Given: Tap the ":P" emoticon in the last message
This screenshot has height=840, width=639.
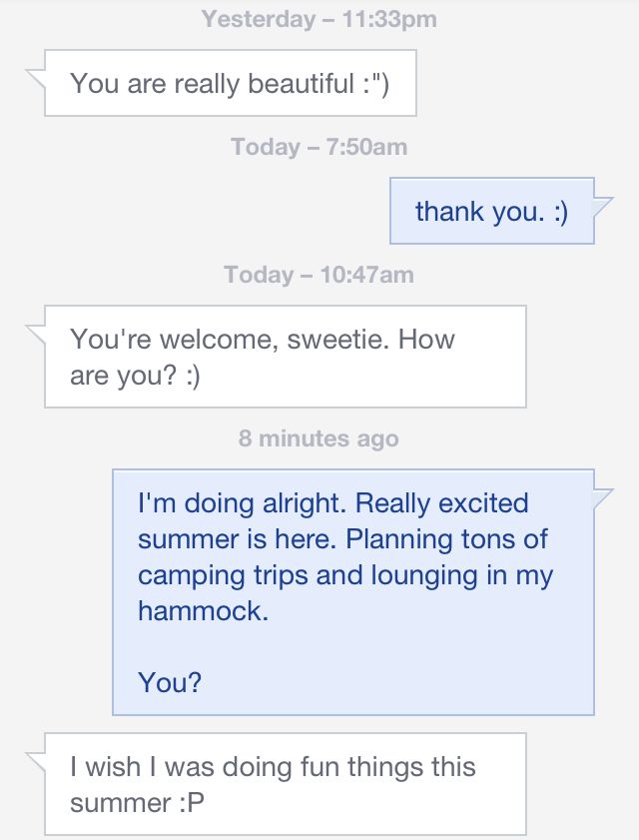Looking at the screenshot, I should click(x=192, y=803).
